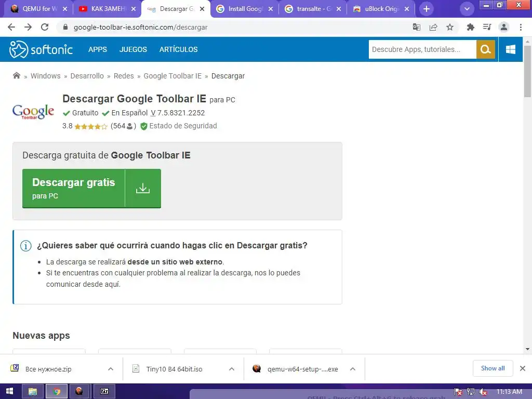Select the Windows platform icon

tap(511, 49)
